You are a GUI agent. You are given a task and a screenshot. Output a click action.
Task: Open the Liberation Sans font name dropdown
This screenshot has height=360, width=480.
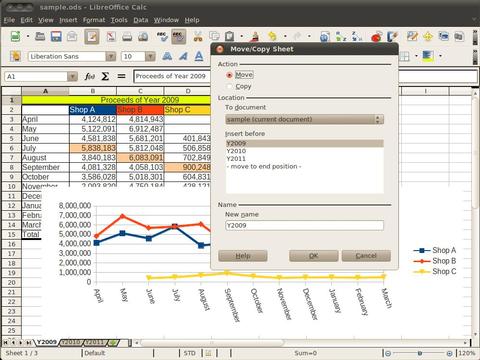[x=111, y=56]
